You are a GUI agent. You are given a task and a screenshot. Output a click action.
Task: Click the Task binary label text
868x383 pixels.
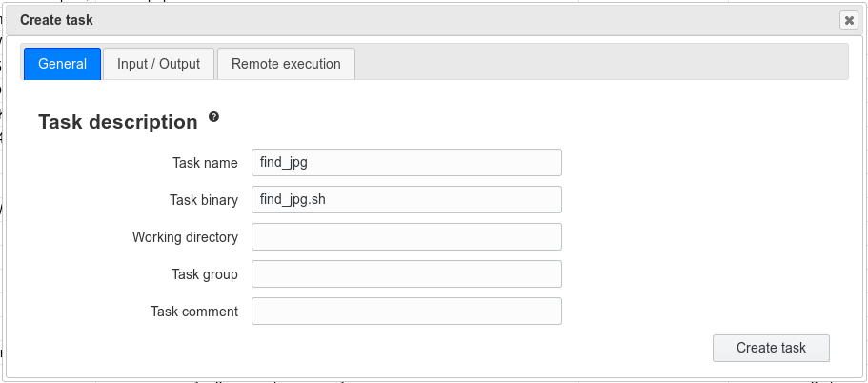tap(204, 200)
